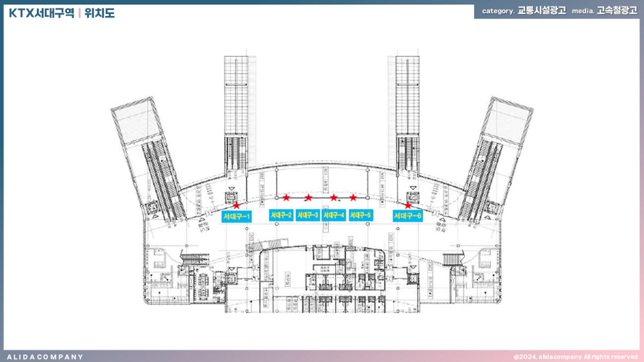Click the blue 서대구-3 label
Image resolution: width=644 pixels, height=362 pixels.
tap(308, 215)
